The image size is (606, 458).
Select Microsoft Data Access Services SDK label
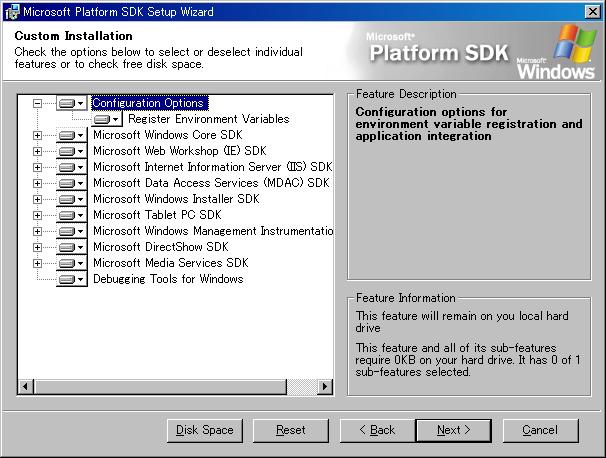point(211,183)
